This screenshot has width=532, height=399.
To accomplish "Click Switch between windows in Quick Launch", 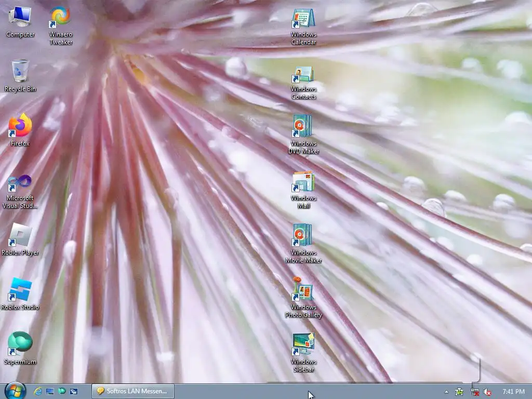I will tap(74, 391).
